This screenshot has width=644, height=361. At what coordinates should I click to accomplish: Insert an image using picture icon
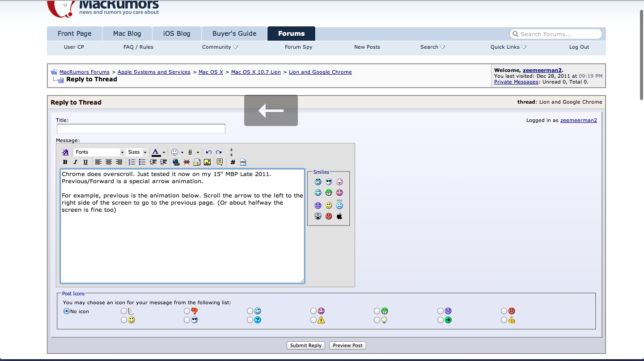[x=207, y=162]
